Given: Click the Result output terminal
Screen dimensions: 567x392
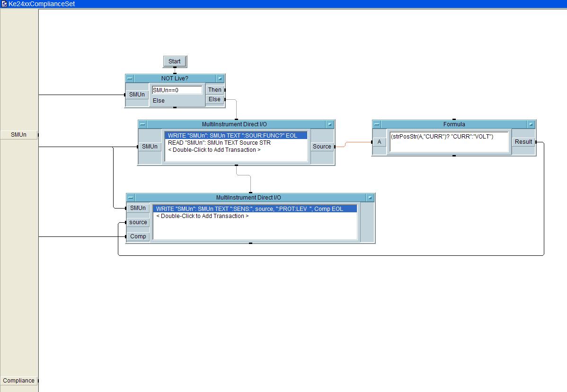Looking at the screenshot, I should (x=523, y=141).
